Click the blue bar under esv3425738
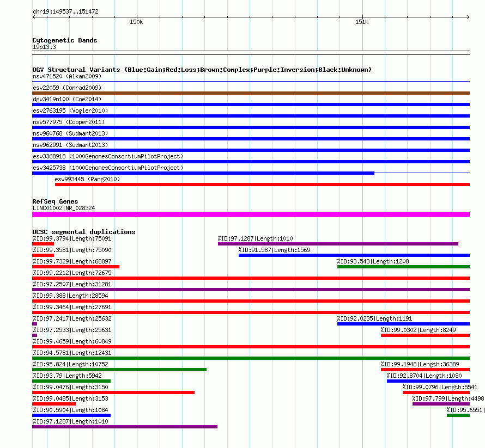Screen dimensions: 485x448 [x=203, y=173]
